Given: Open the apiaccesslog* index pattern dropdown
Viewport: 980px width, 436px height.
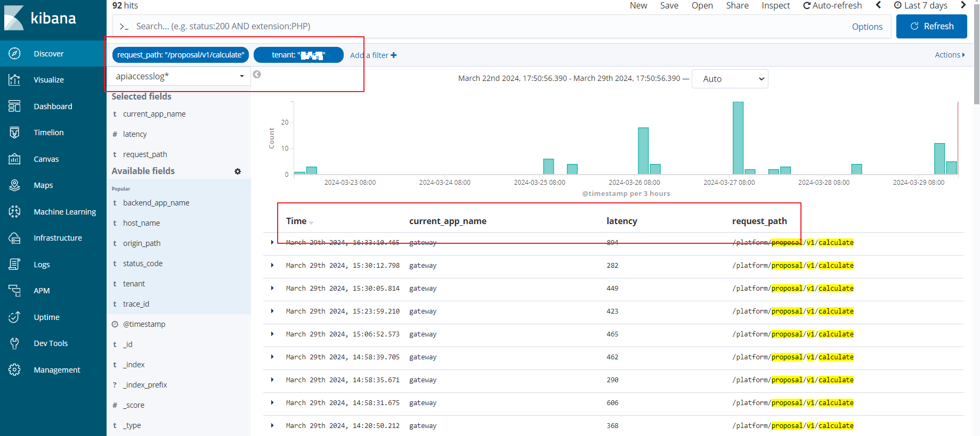Looking at the screenshot, I should click(x=179, y=76).
